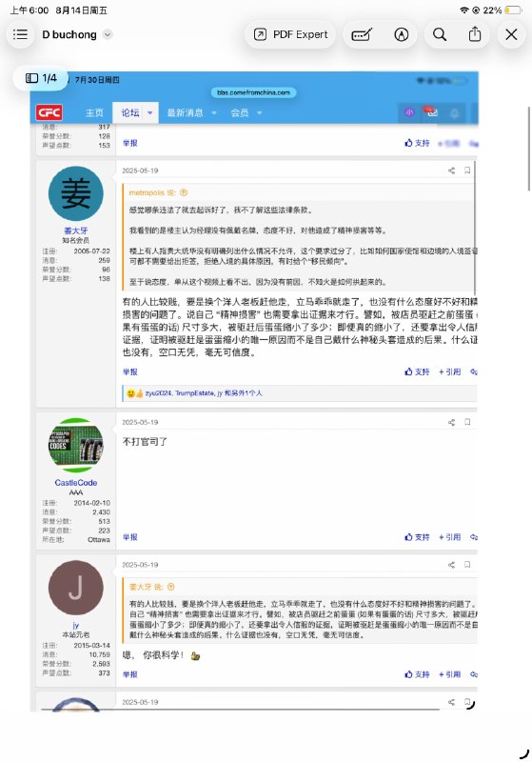532x762 pixels.
Task: Click the reply arrow on 姜大牙's post
Action: tap(474, 371)
